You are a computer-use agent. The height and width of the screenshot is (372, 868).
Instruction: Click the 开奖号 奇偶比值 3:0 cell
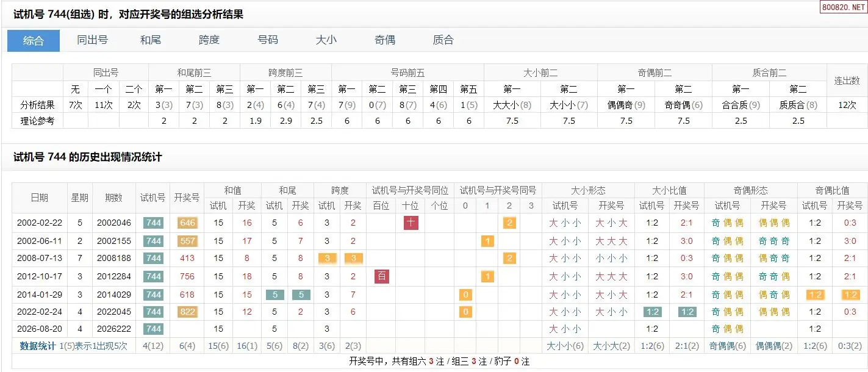[850, 241]
